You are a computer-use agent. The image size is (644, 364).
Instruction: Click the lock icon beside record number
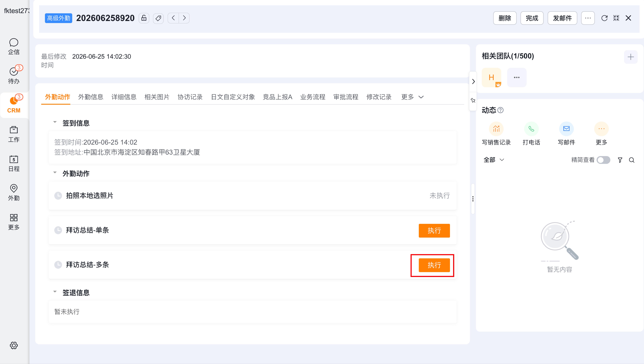click(144, 18)
